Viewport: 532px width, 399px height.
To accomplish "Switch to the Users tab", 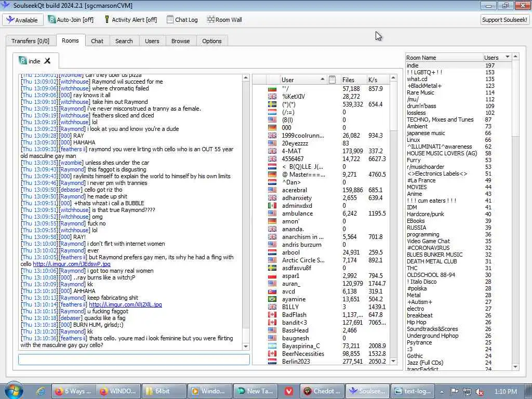I will click(152, 41).
